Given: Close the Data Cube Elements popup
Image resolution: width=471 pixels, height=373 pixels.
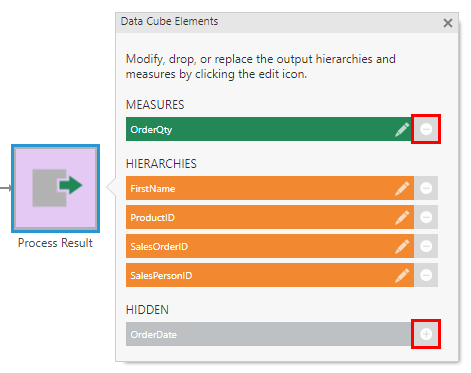Looking at the screenshot, I should (448, 23).
